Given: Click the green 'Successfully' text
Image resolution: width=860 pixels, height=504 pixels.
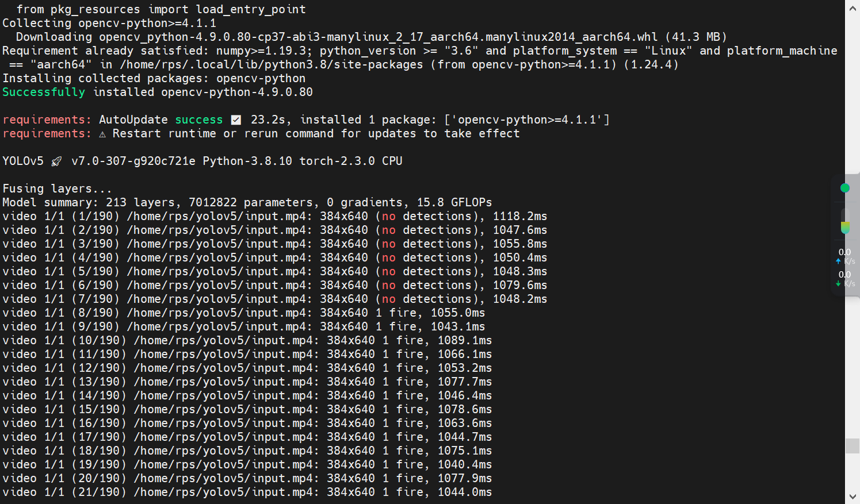Looking at the screenshot, I should tap(44, 92).
